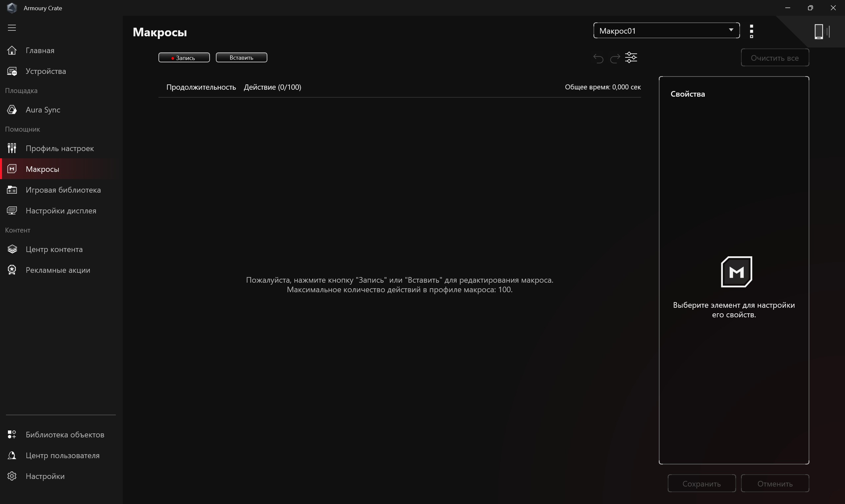Click the Макрос01 name field
Image resolution: width=845 pixels, height=504 pixels.
click(x=666, y=31)
